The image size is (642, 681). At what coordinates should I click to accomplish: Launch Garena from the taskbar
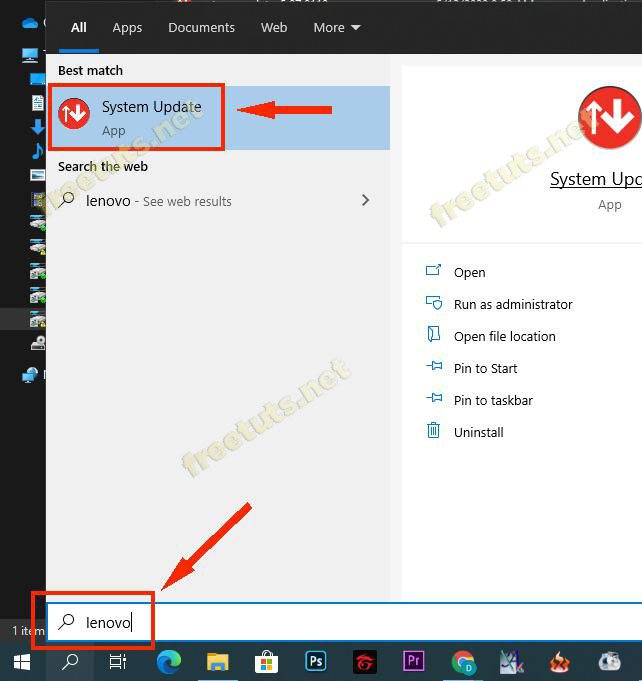click(365, 662)
